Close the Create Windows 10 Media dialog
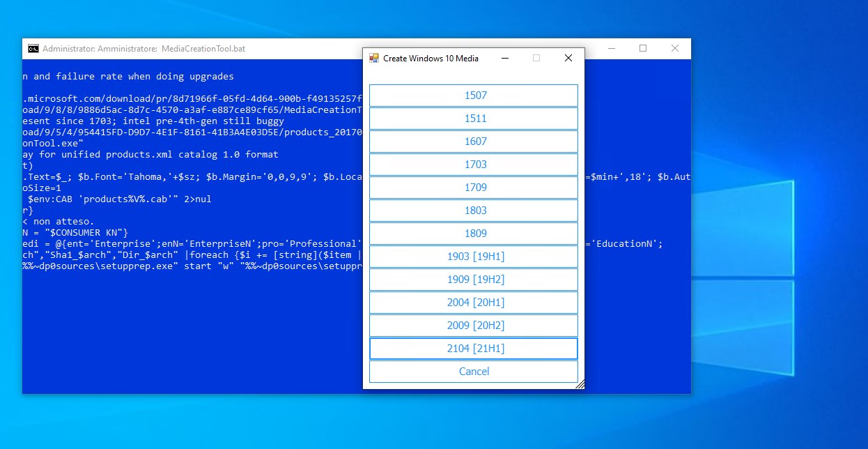868x449 pixels. click(568, 59)
